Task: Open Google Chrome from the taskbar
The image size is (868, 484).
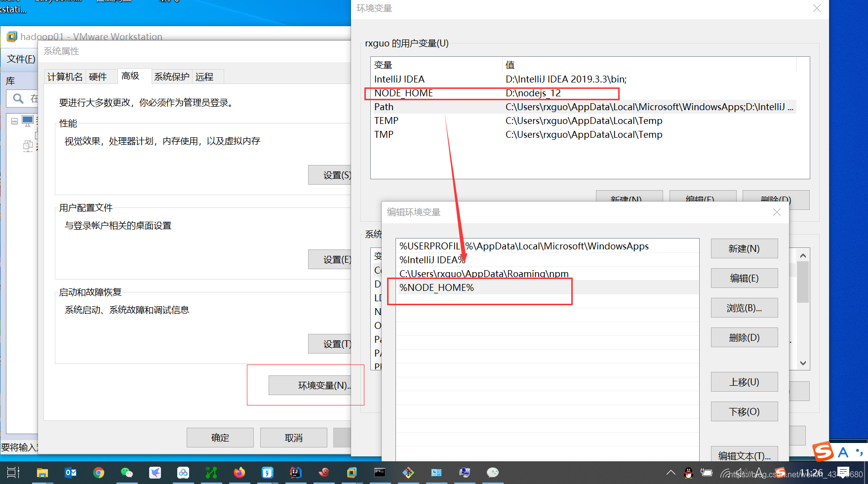Action: point(99,473)
